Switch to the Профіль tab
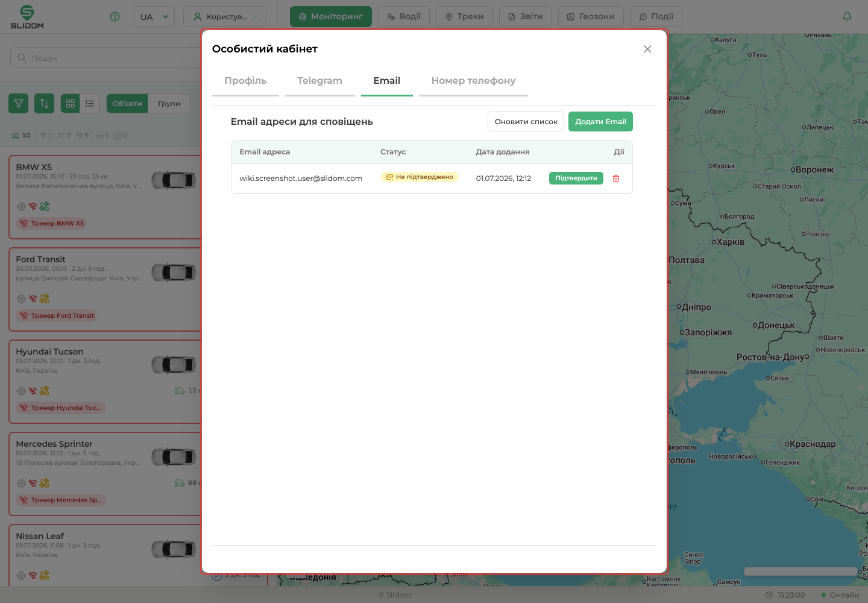The width and height of the screenshot is (868, 603). coord(245,81)
